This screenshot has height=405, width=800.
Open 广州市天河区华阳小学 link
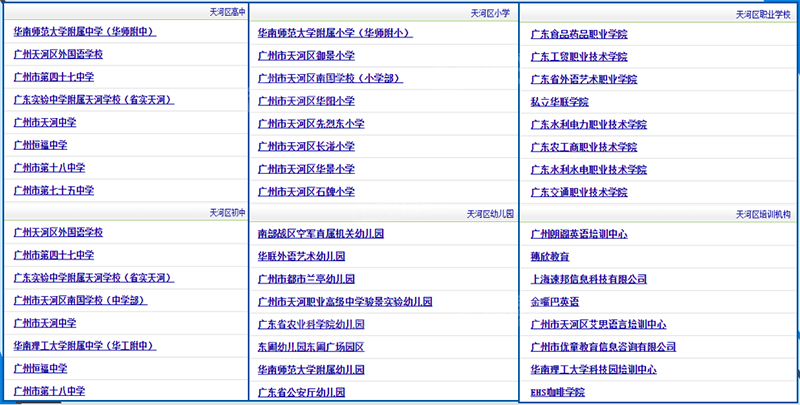coord(306,101)
